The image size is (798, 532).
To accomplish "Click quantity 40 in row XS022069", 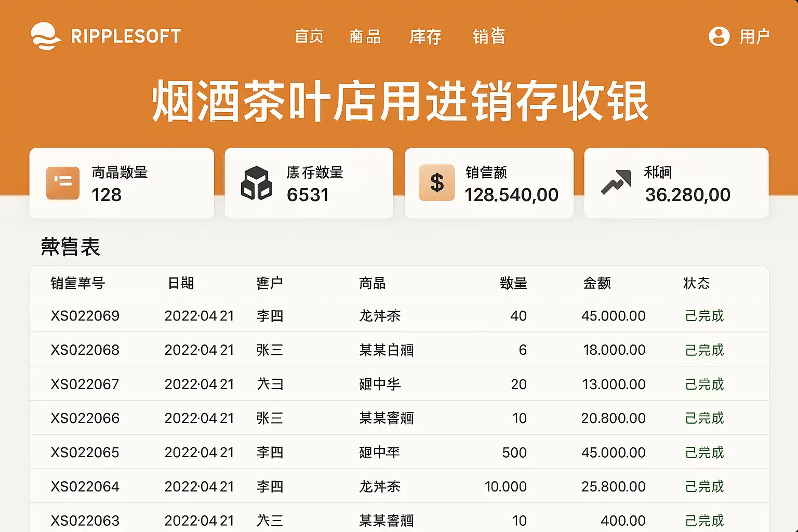I will (x=518, y=316).
